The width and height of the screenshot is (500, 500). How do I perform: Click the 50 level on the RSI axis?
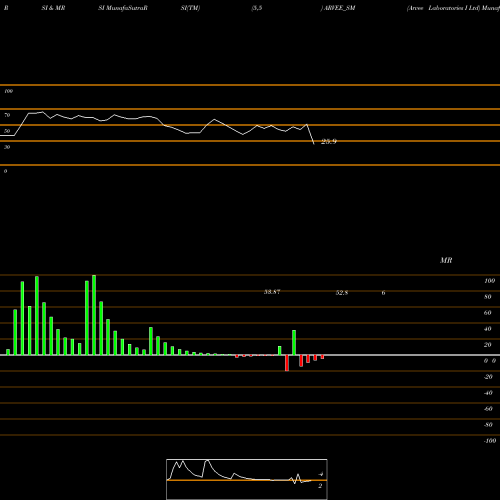(x=7, y=131)
